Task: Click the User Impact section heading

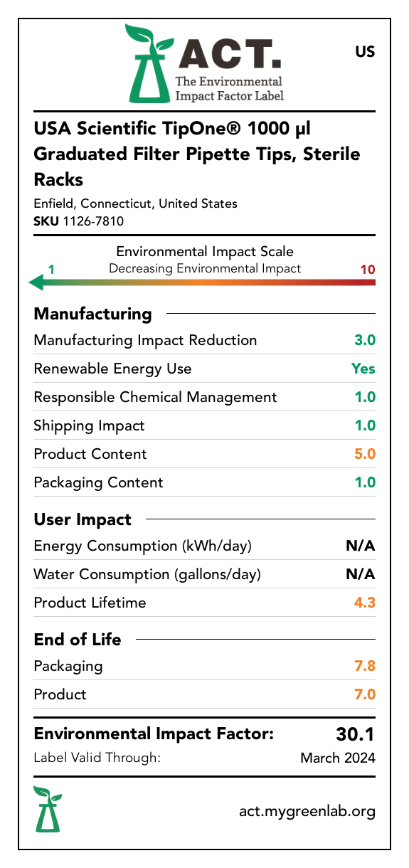Action: (83, 519)
